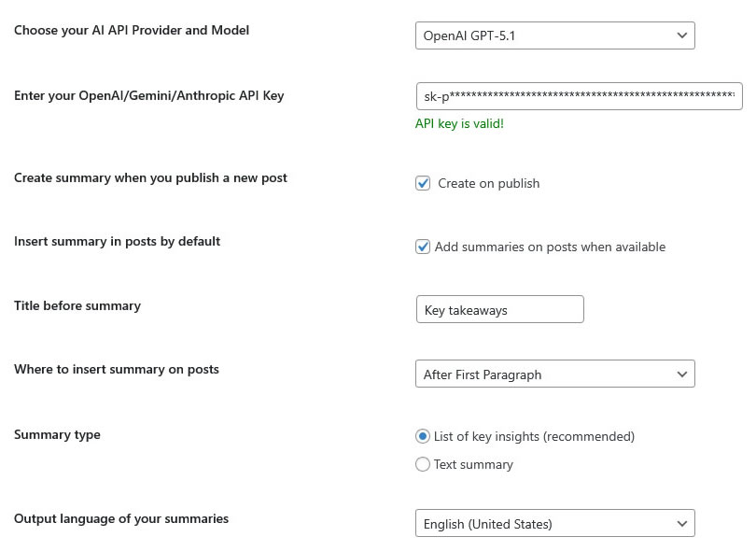Image resolution: width=756 pixels, height=551 pixels.
Task: Click the chevron on the "English (United States)" selector
Action: click(682, 523)
